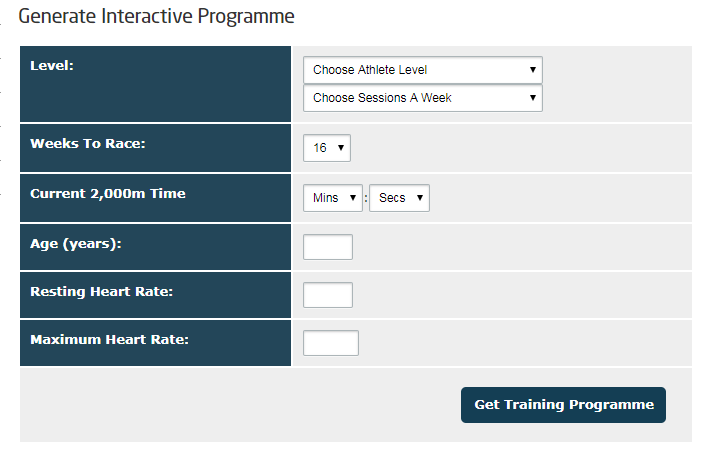Screen dimensions: 704x452
Task: Open the Choose Athlete Level dropdown
Action: pos(422,70)
